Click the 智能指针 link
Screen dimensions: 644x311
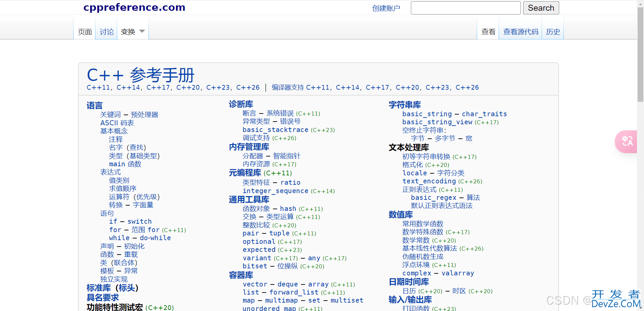tap(286, 156)
